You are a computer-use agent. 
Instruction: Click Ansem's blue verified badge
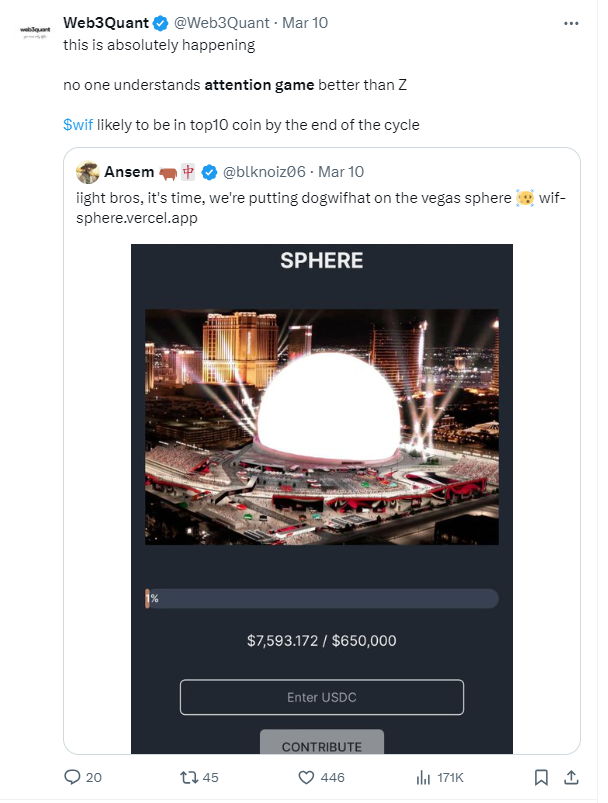coord(209,172)
